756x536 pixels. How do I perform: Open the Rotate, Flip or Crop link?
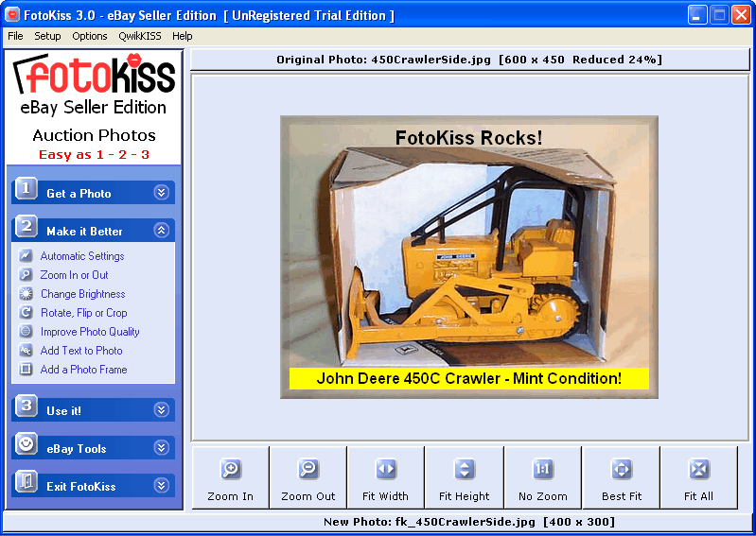84,313
